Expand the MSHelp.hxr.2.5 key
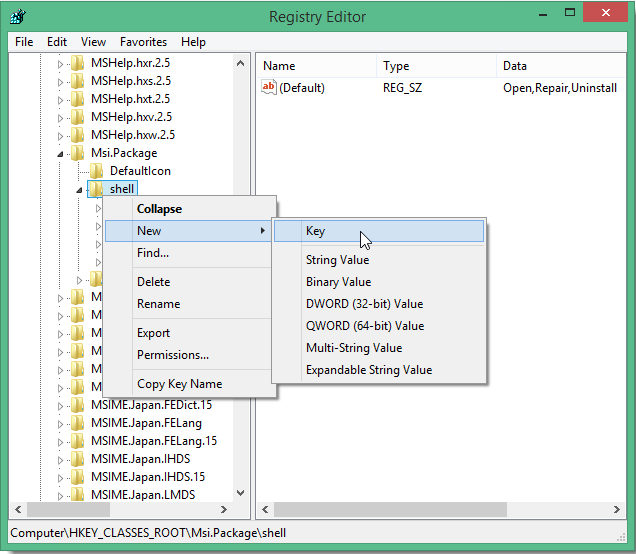 pos(60,64)
